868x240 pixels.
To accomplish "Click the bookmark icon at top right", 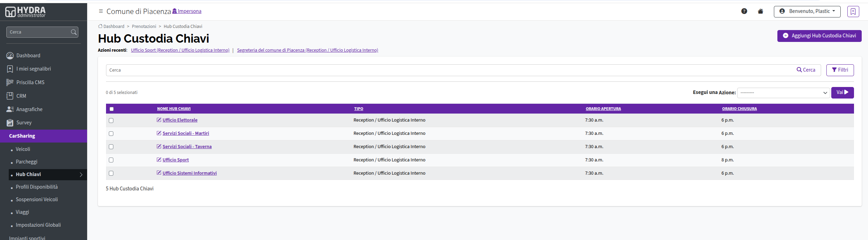I will pyautogui.click(x=853, y=12).
